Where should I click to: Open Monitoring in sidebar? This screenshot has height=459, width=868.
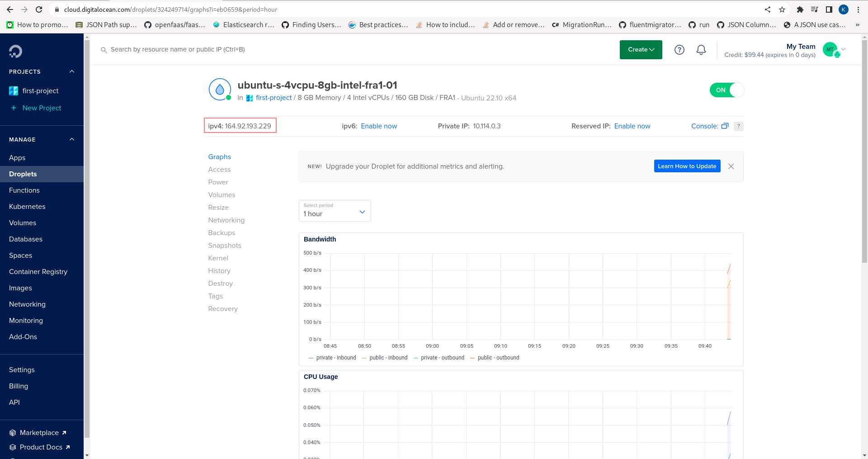coord(26,321)
